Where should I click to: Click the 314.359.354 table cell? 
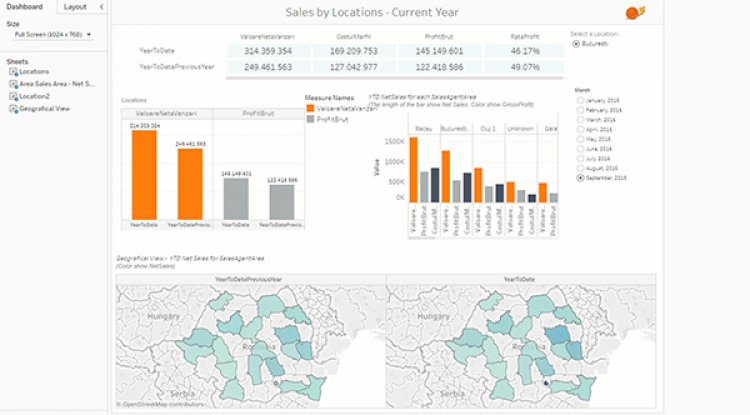(268, 51)
